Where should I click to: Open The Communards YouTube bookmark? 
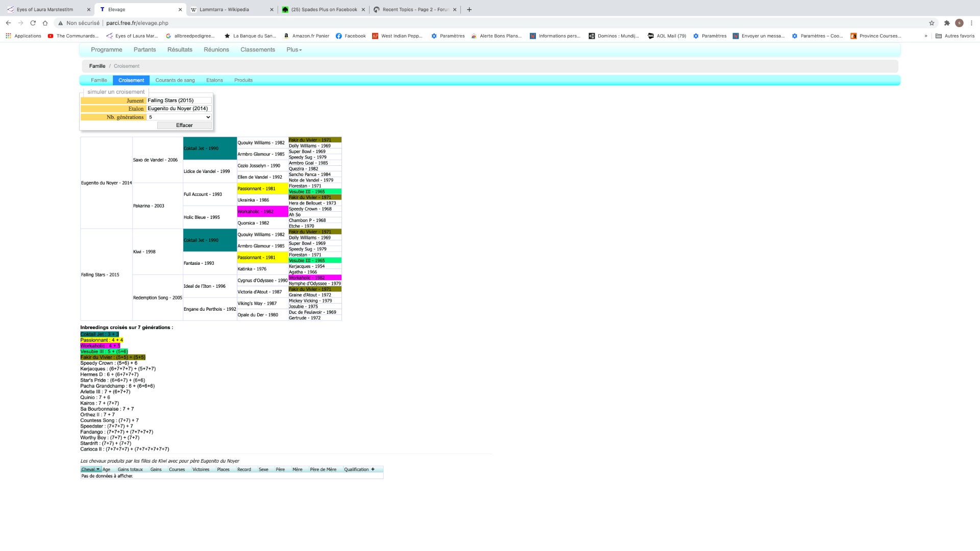coord(73,36)
